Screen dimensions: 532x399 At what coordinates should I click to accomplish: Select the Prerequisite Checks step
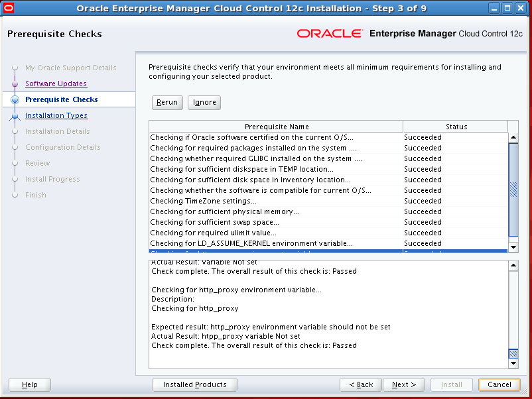(x=62, y=99)
